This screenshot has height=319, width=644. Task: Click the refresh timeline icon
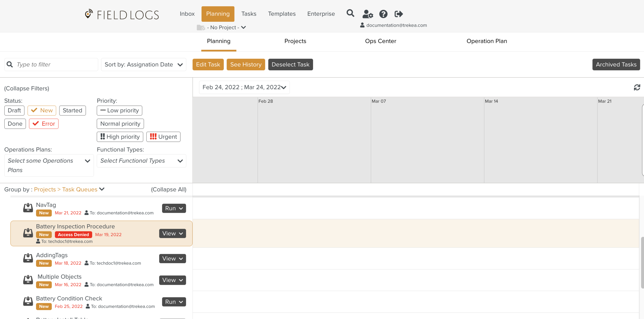[637, 87]
